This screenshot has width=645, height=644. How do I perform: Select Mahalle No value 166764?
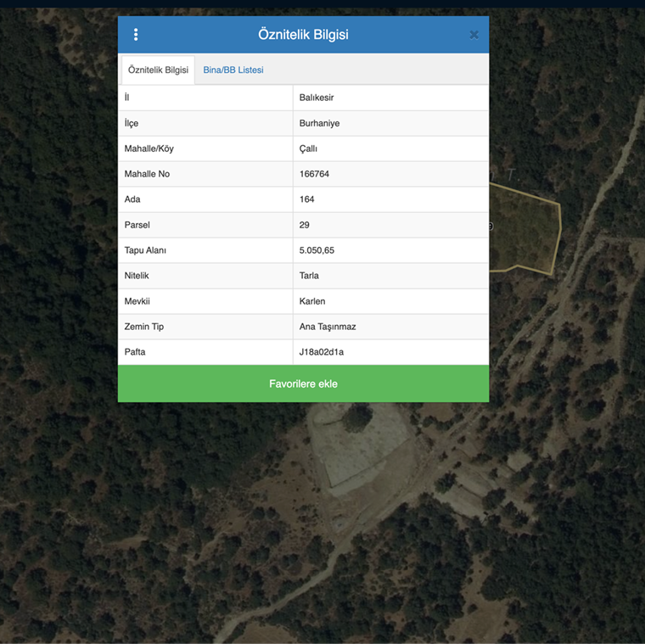pos(314,174)
